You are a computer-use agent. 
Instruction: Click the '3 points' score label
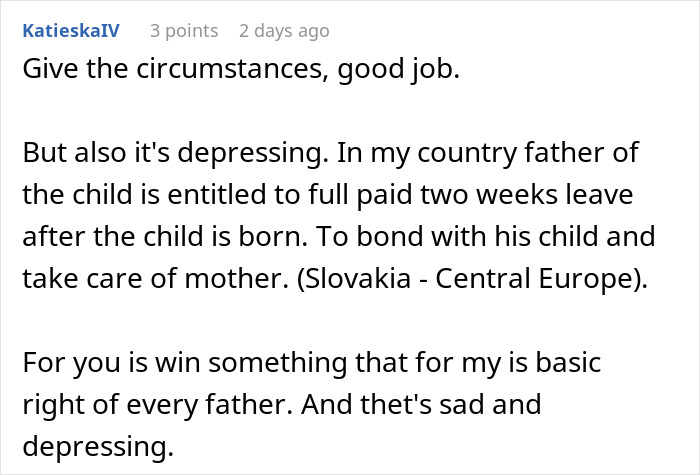184,31
